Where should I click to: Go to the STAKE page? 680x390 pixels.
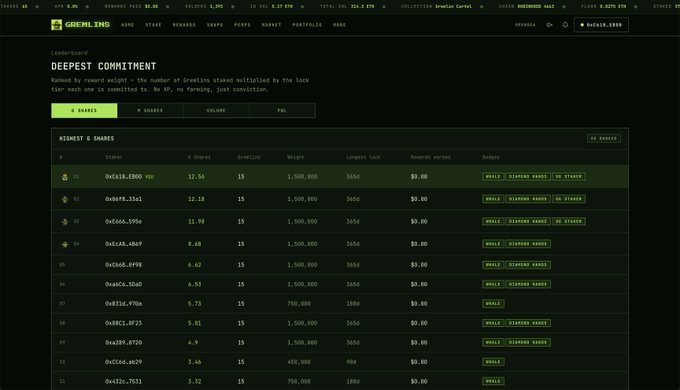click(153, 25)
